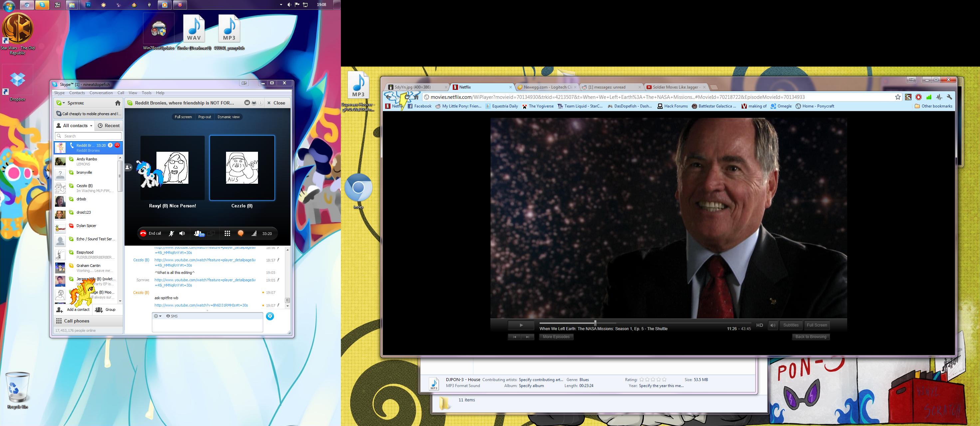Click the SMS option above message box
The height and width of the screenshot is (426, 980).
coord(172,316)
